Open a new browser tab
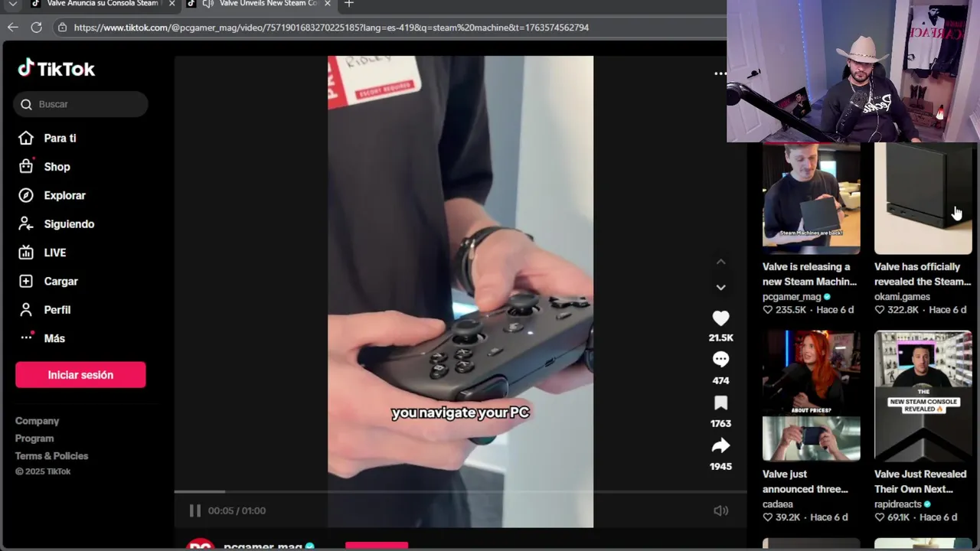This screenshot has width=980, height=551. (x=349, y=4)
